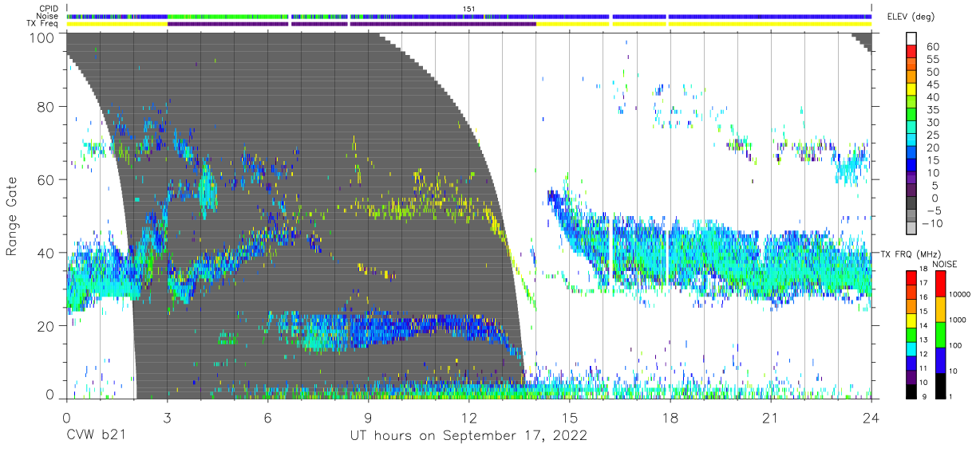Click the 'Noise' row label above the plot
Screen dimensions: 980x452
(x=49, y=16)
